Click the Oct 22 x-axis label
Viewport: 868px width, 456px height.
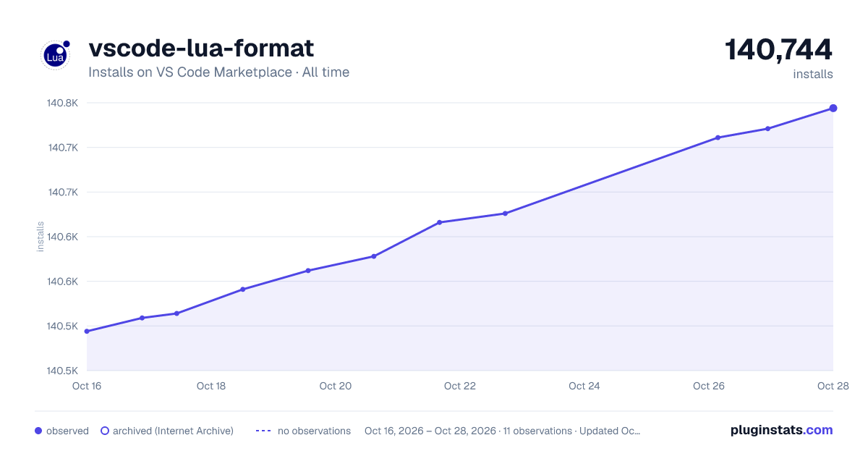(460, 386)
